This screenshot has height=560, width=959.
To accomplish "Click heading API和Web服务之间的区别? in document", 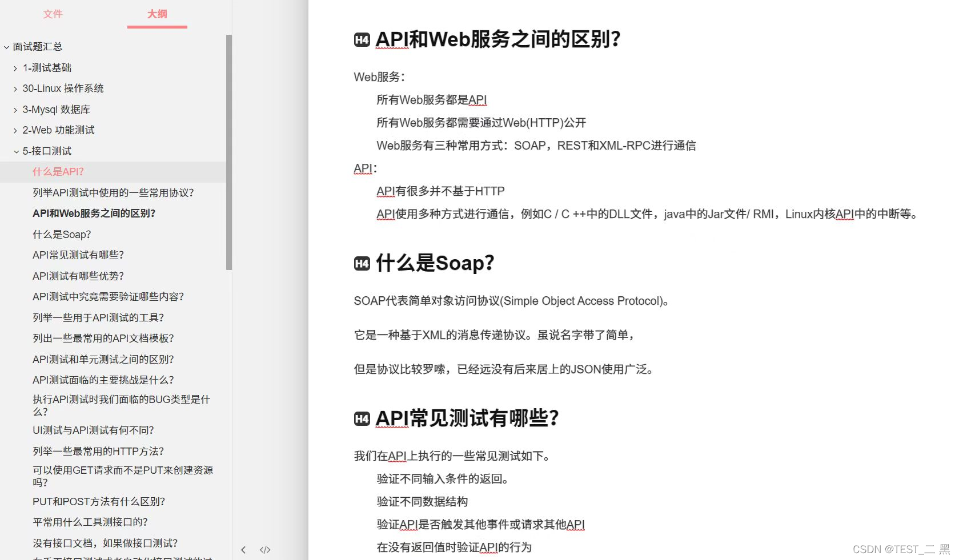I will pos(498,39).
